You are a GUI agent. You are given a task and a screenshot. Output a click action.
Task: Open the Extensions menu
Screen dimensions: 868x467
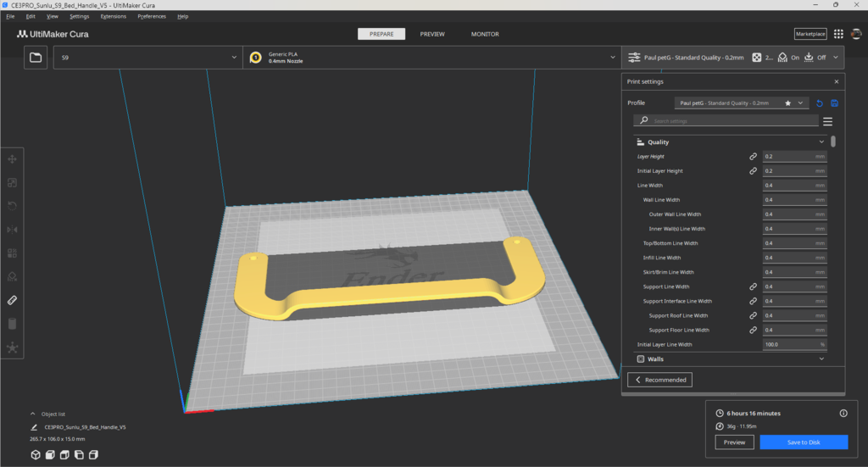pos(113,17)
